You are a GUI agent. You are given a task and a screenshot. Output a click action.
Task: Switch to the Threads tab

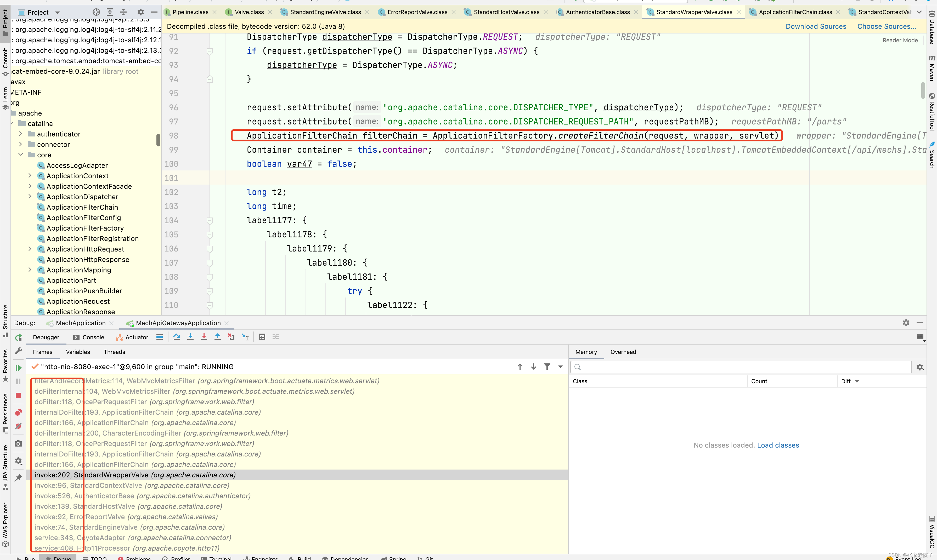point(114,352)
